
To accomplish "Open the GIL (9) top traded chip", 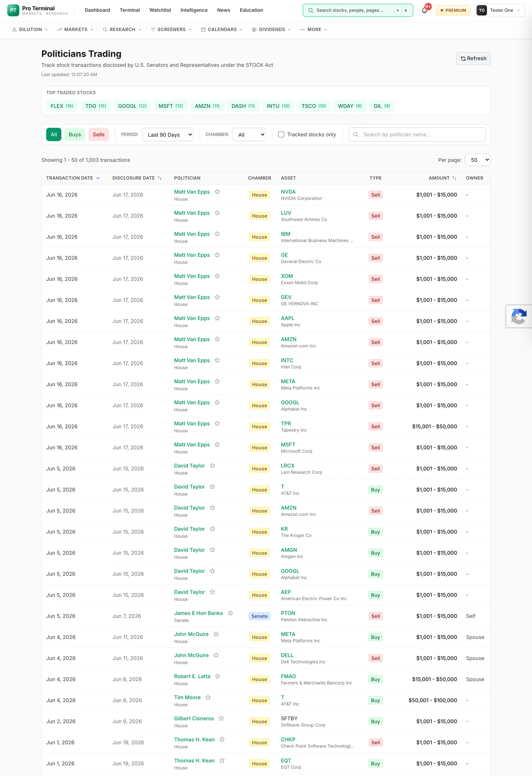I will pos(382,106).
